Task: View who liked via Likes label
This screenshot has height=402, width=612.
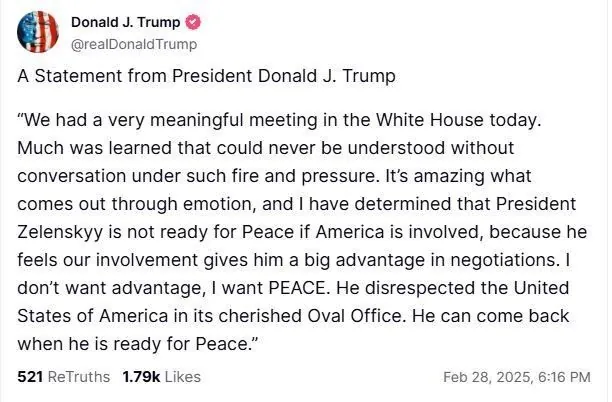Action: (182, 377)
